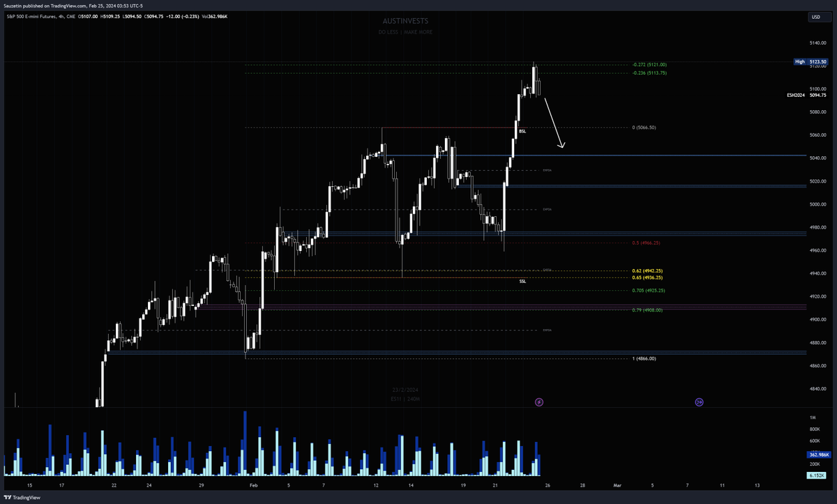
Task: Click the 15 date label on time axis
Action: point(29,484)
